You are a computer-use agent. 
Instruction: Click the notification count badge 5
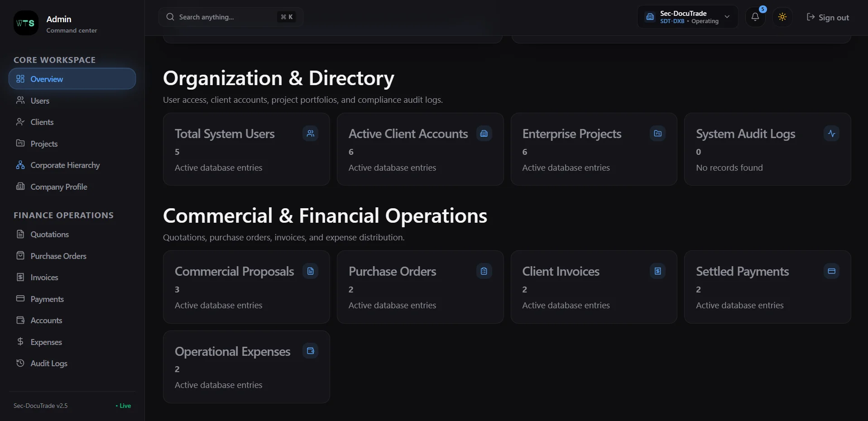tap(763, 9)
